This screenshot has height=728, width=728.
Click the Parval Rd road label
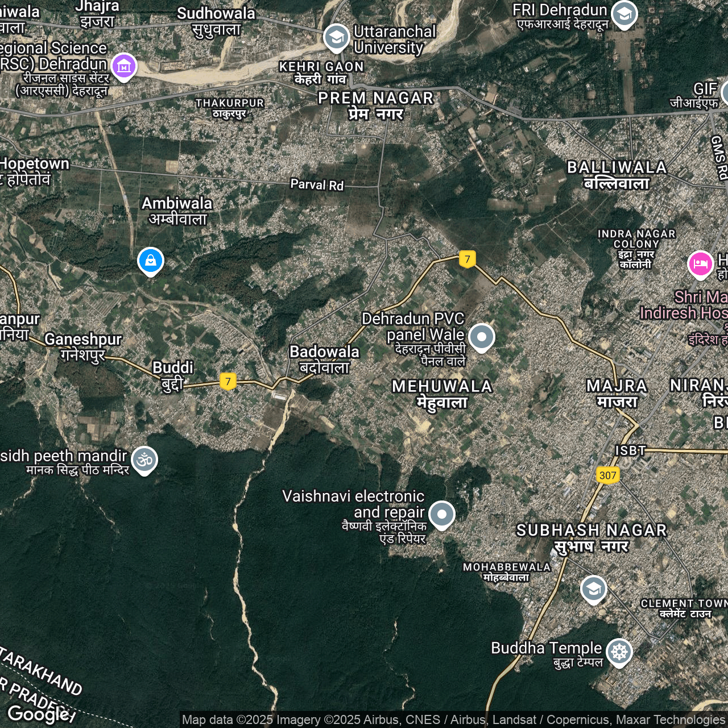(317, 185)
